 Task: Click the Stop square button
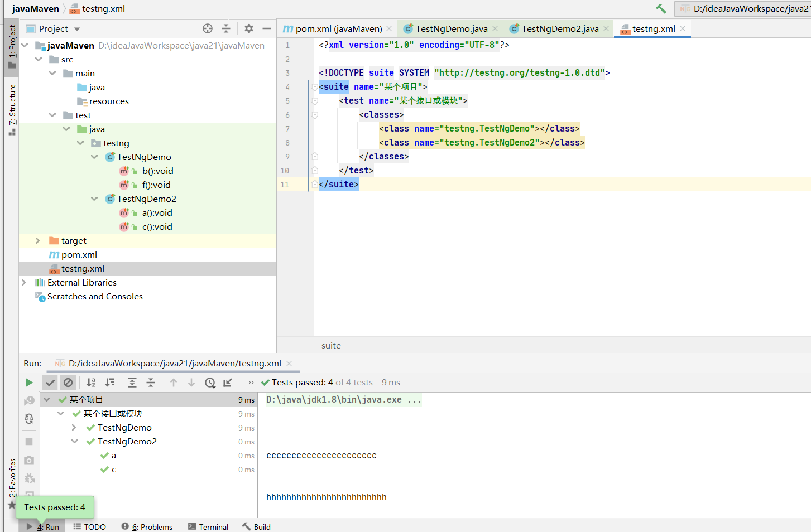[29, 442]
